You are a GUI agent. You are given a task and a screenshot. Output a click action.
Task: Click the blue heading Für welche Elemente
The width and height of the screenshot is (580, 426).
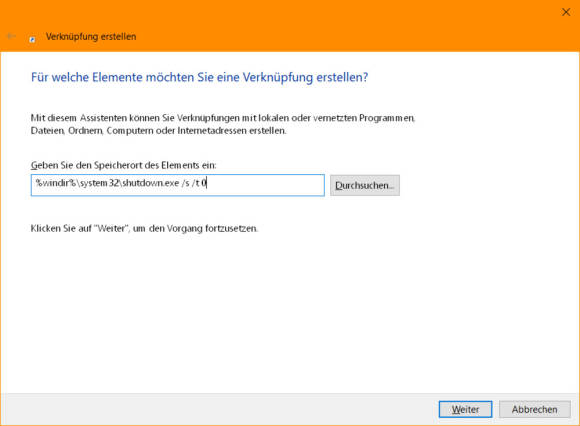199,77
